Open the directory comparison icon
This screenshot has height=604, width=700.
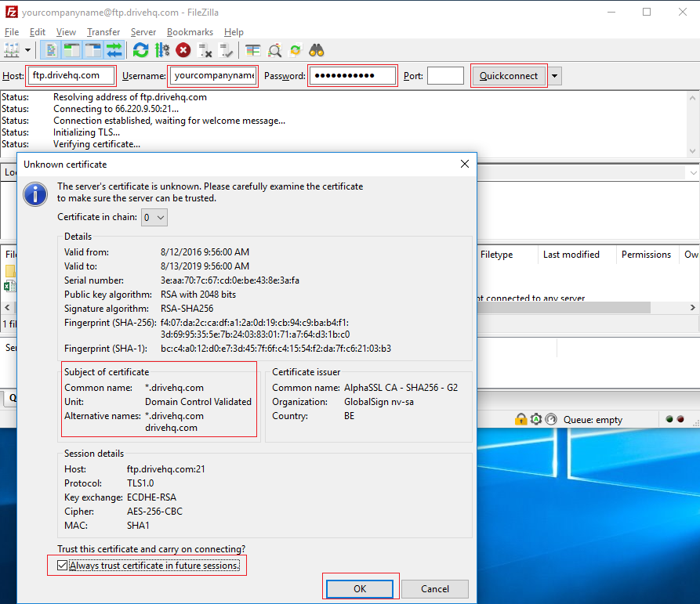point(252,50)
